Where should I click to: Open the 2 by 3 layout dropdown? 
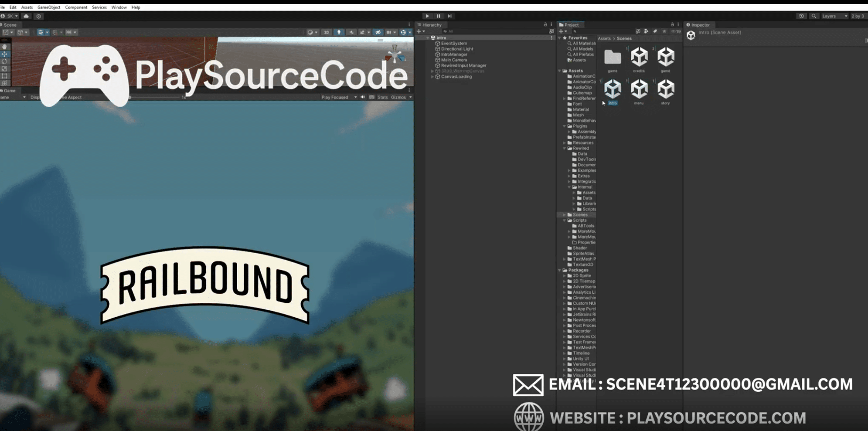coord(859,16)
